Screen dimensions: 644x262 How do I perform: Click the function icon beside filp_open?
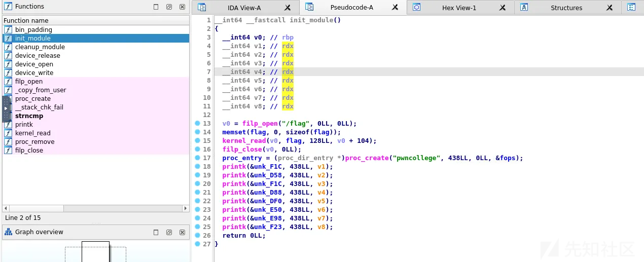8,82
